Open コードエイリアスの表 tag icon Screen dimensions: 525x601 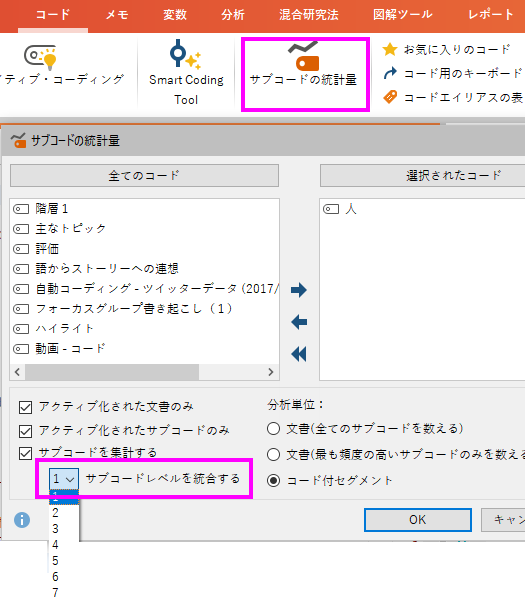tap(390, 97)
